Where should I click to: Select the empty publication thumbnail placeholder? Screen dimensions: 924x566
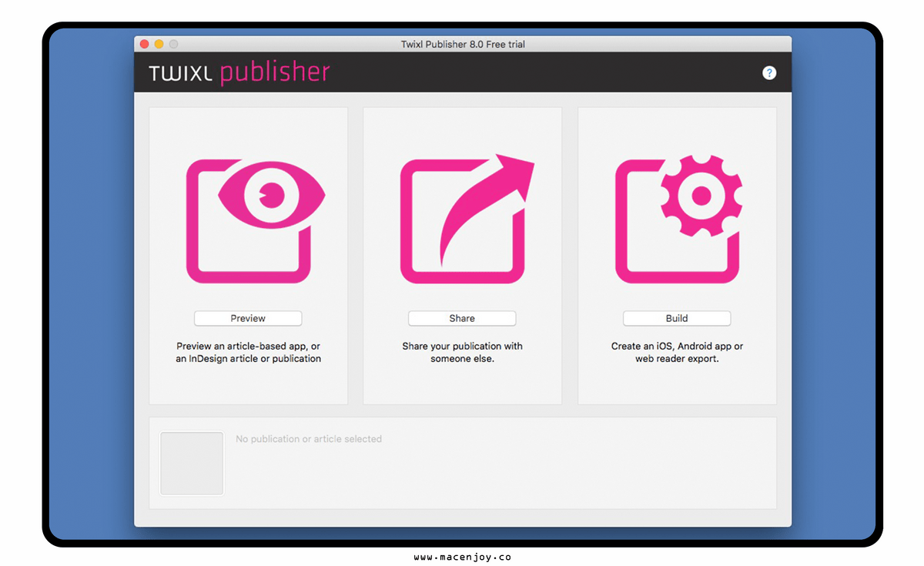pyautogui.click(x=192, y=463)
